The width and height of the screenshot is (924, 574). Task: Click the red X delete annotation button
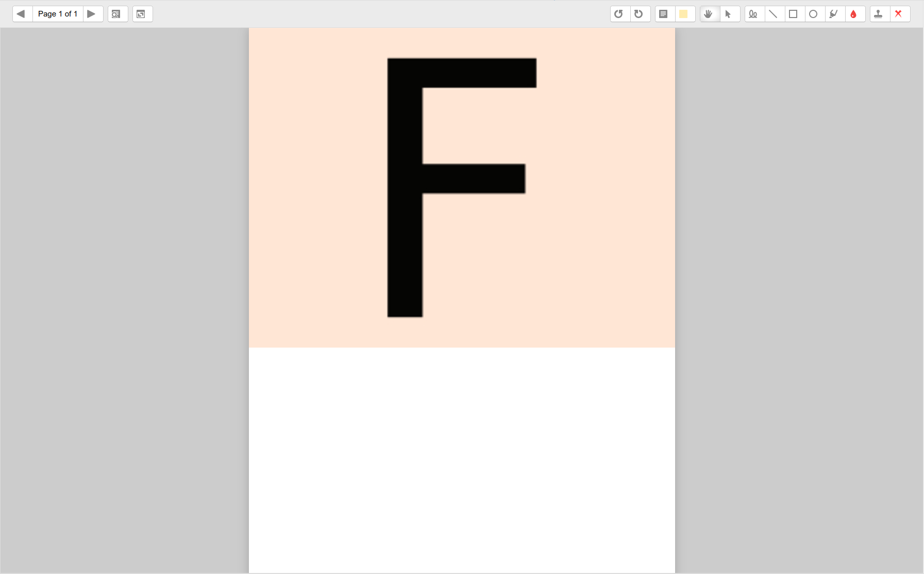pyautogui.click(x=900, y=14)
